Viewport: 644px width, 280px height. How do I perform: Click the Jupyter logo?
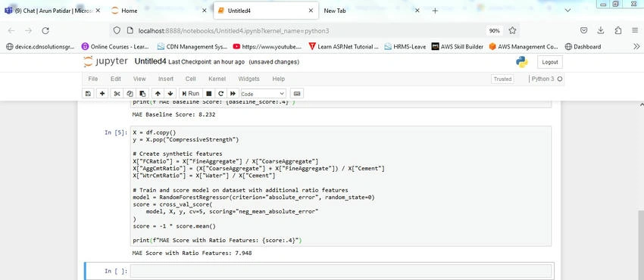105,61
